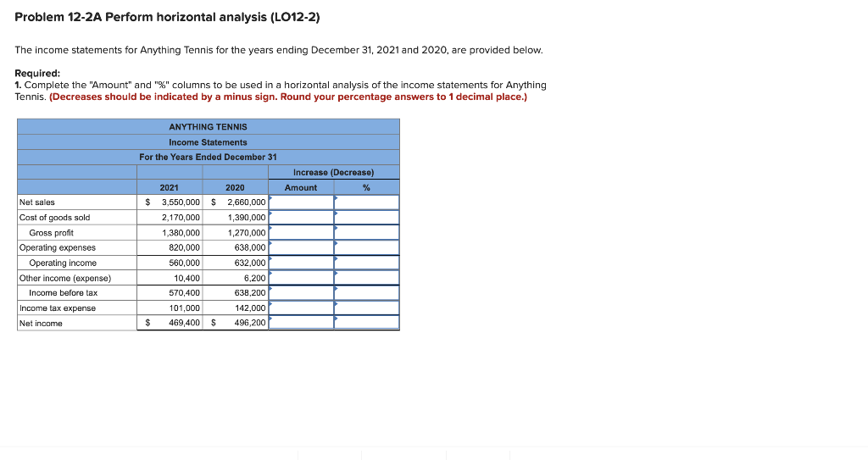Image resolution: width=868 pixels, height=460 pixels.
Task: Select Income tax expense Amount cell
Action: tap(301, 308)
